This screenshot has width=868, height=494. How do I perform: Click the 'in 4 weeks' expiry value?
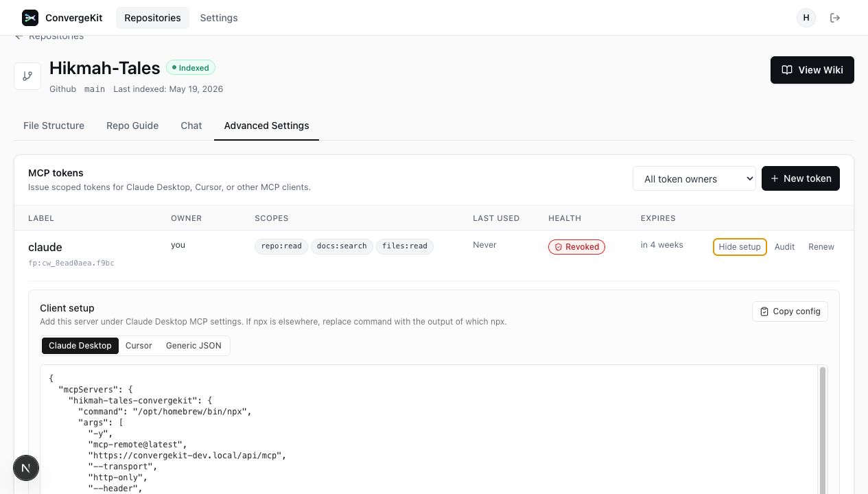point(662,245)
